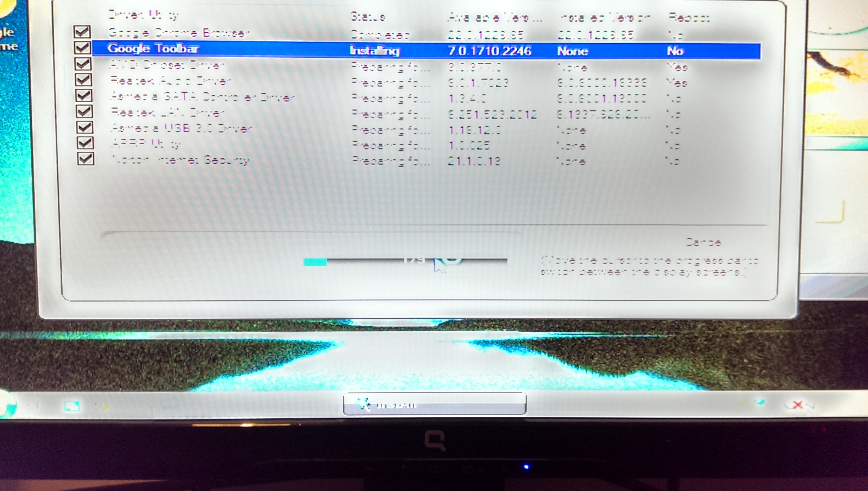Click the Installing status of Google Toolbar

click(375, 51)
